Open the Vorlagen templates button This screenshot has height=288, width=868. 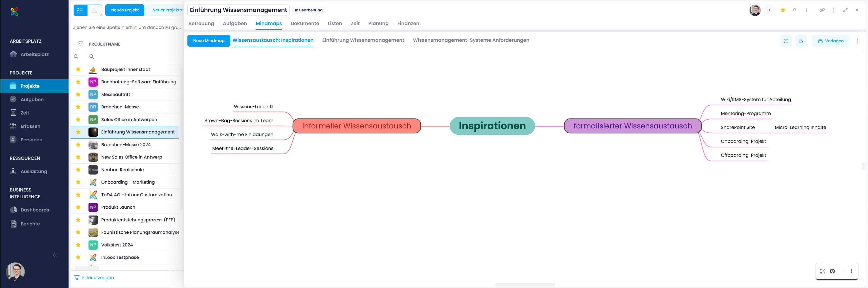pos(831,41)
